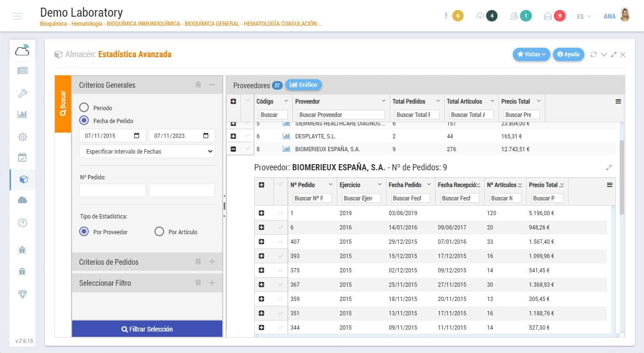The image size is (644, 353).
Task: Open the alerts badge showing 6
Action: pyautogui.click(x=457, y=16)
